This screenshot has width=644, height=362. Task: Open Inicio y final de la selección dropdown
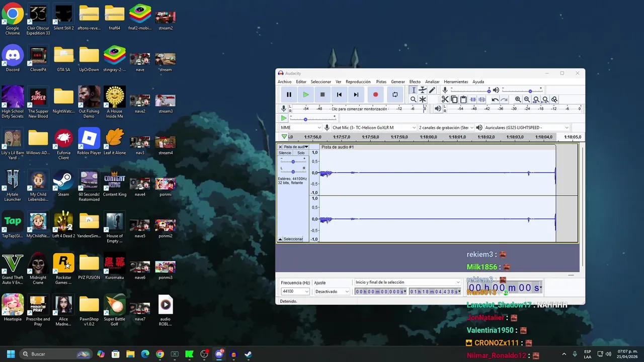pos(408,283)
